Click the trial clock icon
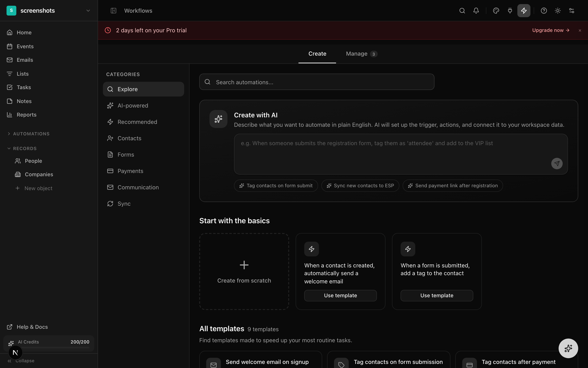The width and height of the screenshot is (588, 368). point(108,30)
